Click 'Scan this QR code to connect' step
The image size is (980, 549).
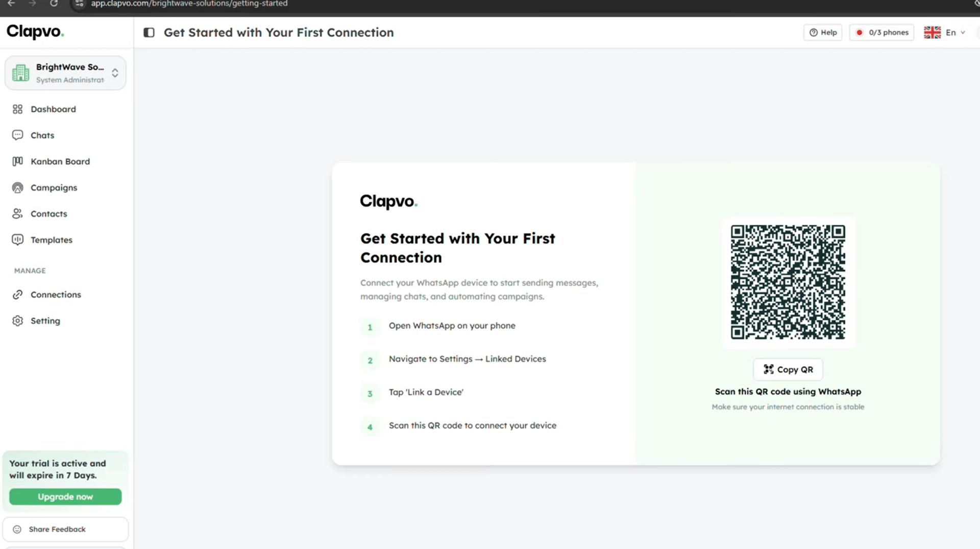click(x=473, y=425)
